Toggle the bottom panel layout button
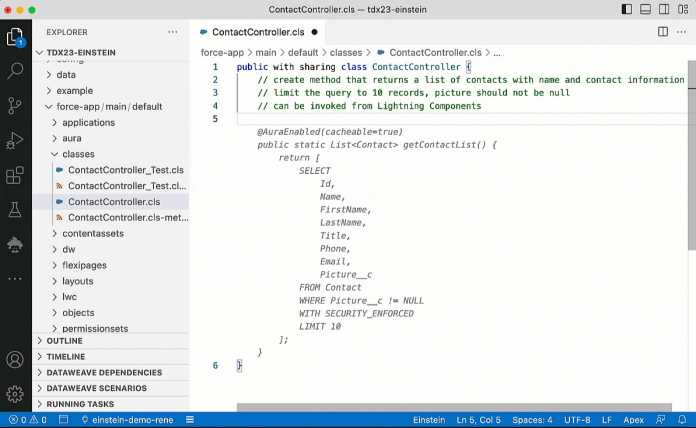The image size is (696, 428). pyautogui.click(x=645, y=9)
